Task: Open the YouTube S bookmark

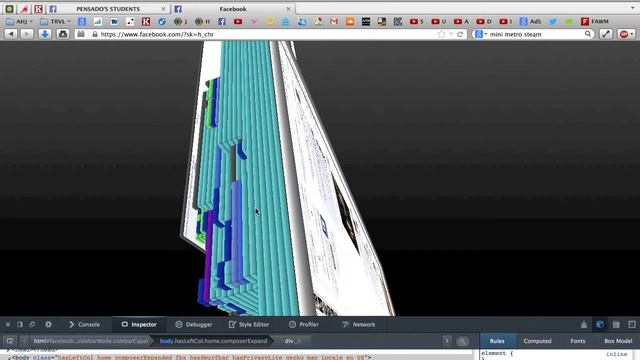Action: (x=416, y=21)
